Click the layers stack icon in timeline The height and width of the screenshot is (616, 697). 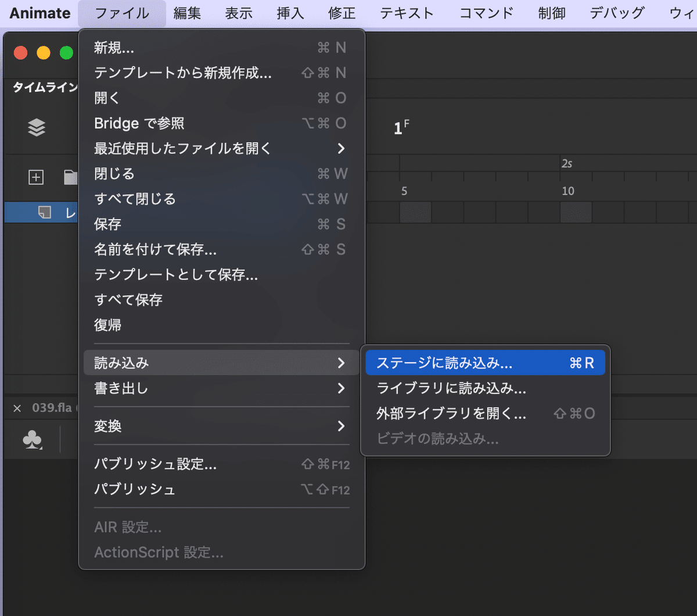click(37, 128)
